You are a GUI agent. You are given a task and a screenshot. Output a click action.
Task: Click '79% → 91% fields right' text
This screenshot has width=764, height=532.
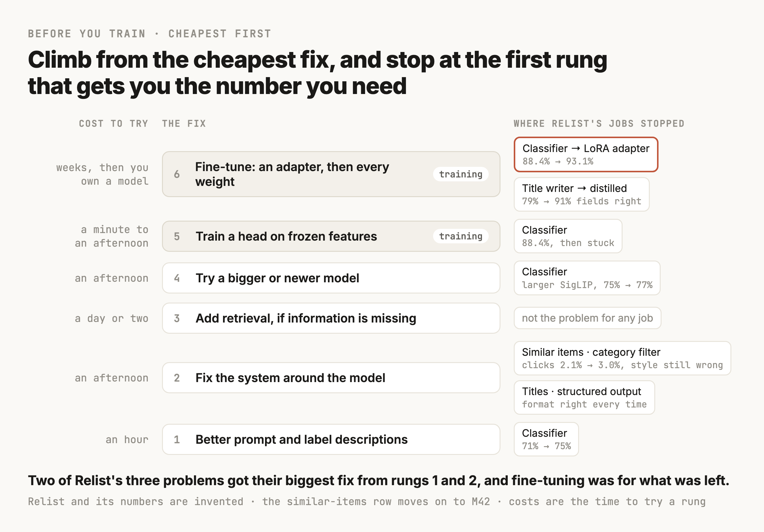[x=582, y=201]
